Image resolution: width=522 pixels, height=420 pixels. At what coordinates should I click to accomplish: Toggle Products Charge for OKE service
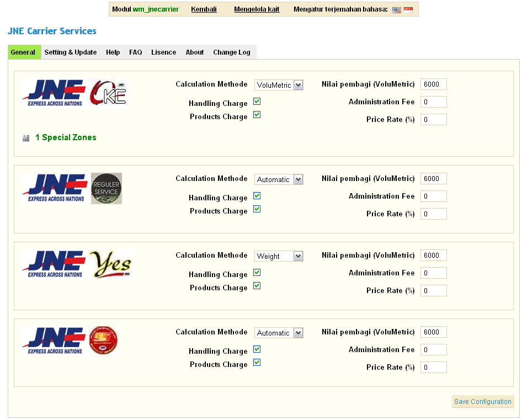coord(257,115)
